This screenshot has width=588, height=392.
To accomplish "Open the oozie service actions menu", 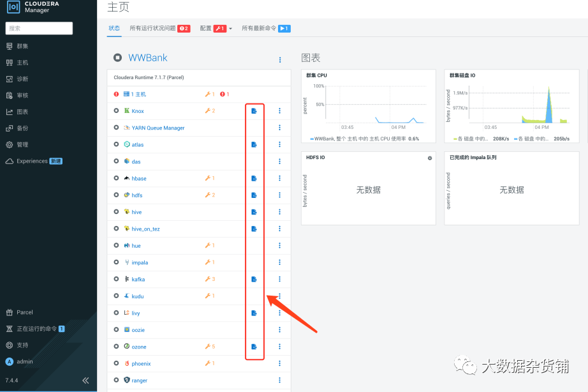I will pyautogui.click(x=279, y=329).
